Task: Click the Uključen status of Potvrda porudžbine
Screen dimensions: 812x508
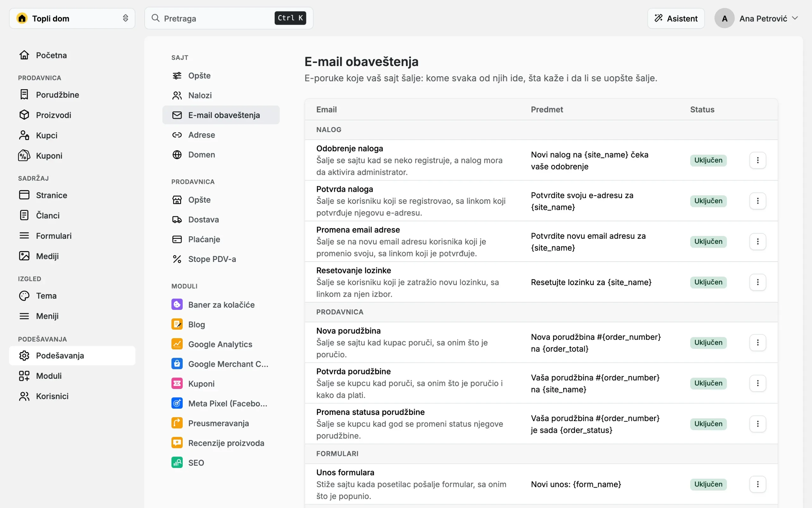Action: (x=708, y=383)
